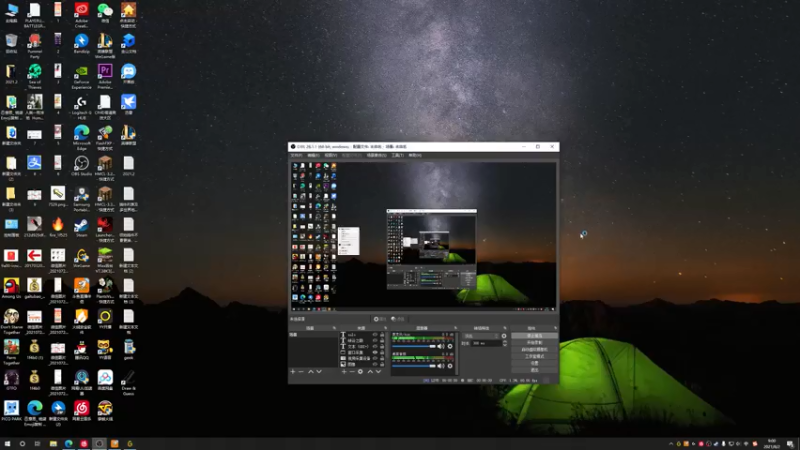Open Don't Starve Together desktop icon
The width and height of the screenshot is (800, 450).
click(x=11, y=319)
